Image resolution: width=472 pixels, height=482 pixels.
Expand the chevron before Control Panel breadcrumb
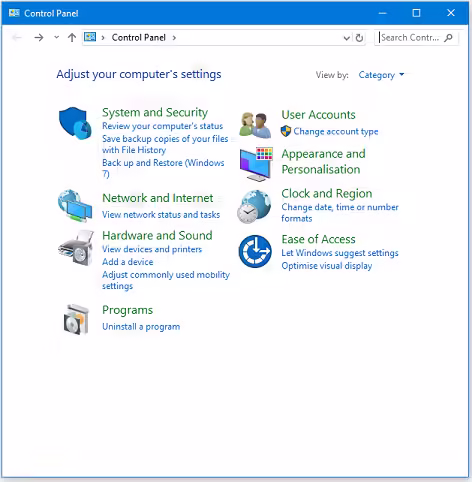pyautogui.click(x=103, y=38)
